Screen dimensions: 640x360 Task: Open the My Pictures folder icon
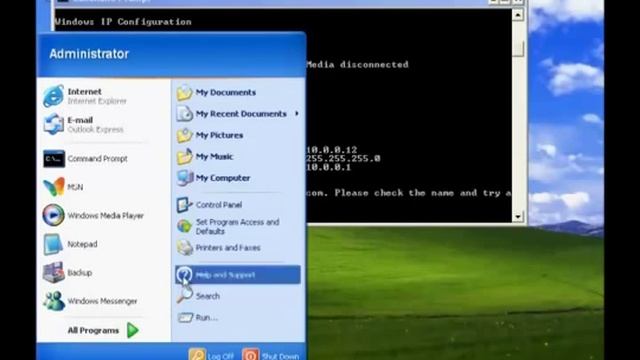point(184,135)
